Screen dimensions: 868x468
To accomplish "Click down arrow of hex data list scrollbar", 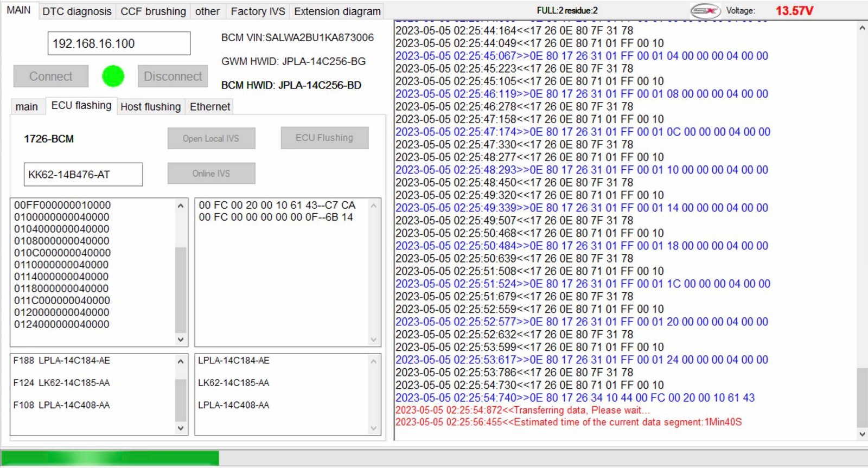I will click(x=373, y=339).
